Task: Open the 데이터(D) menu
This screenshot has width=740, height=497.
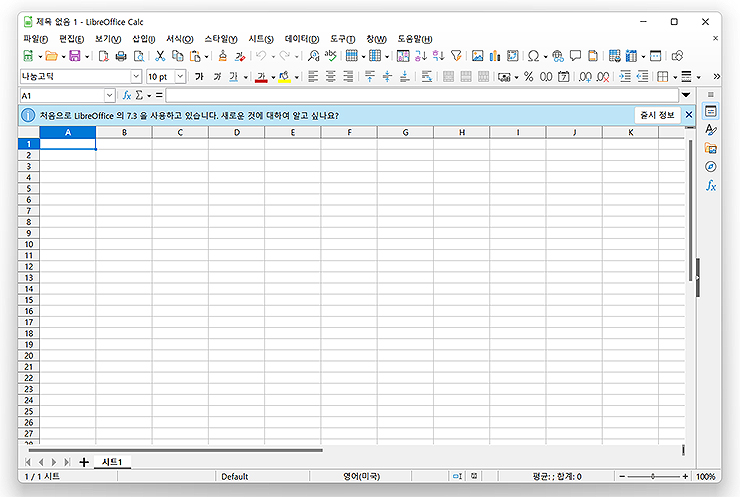Action: [x=302, y=39]
